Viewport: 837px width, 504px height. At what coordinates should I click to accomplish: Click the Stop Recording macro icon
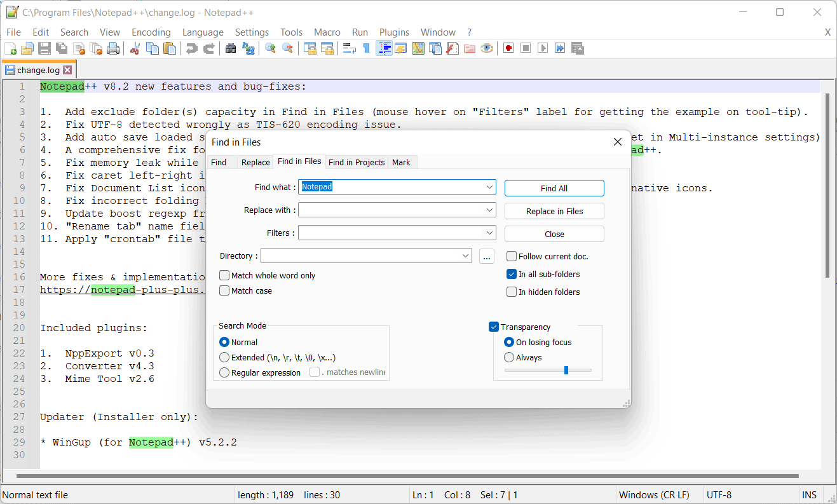[x=526, y=48]
